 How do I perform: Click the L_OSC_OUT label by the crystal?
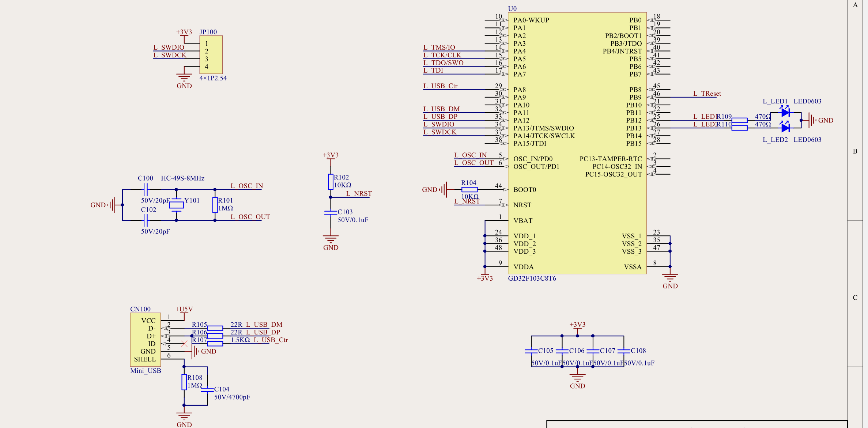pyautogui.click(x=250, y=217)
